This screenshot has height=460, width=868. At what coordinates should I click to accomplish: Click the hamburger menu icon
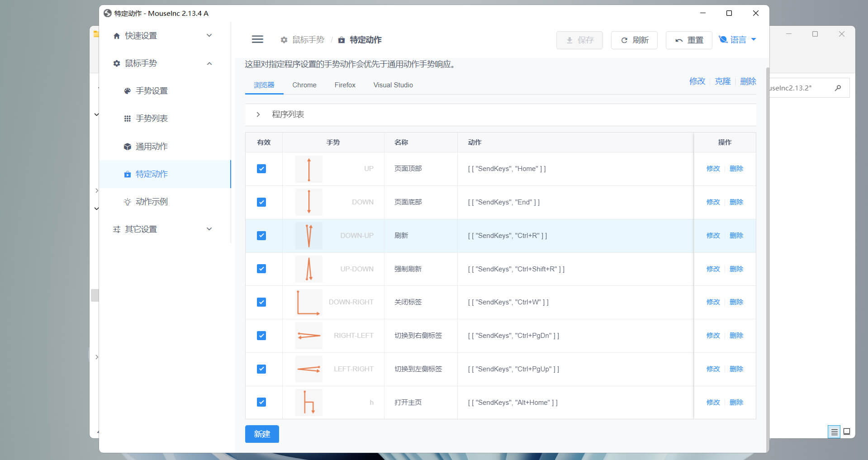click(x=257, y=40)
